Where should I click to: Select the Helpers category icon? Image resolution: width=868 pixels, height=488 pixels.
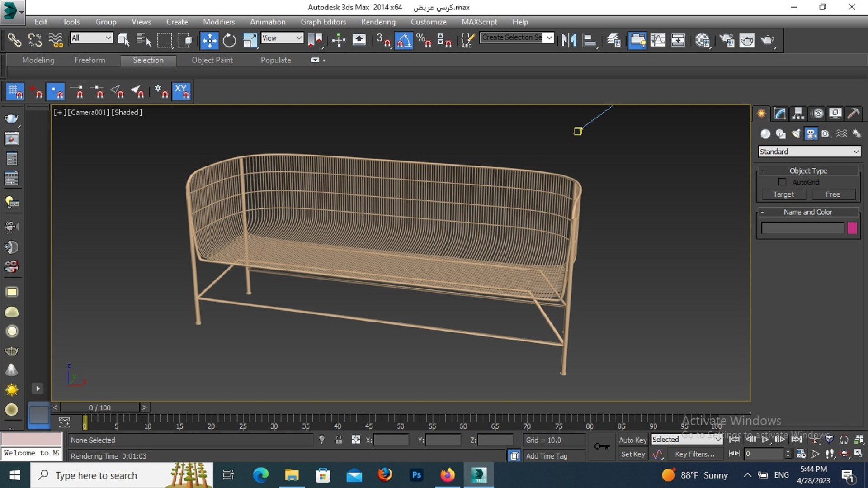826,134
